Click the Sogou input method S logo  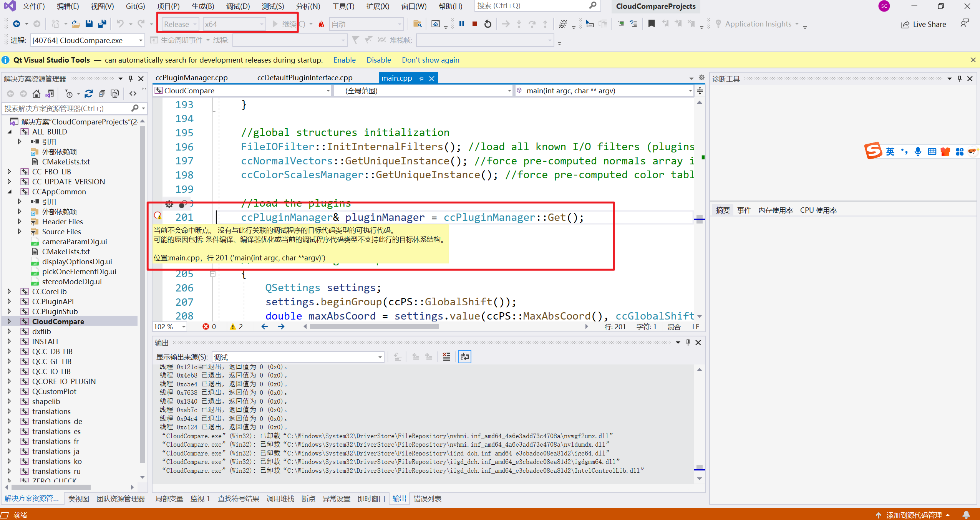click(873, 151)
